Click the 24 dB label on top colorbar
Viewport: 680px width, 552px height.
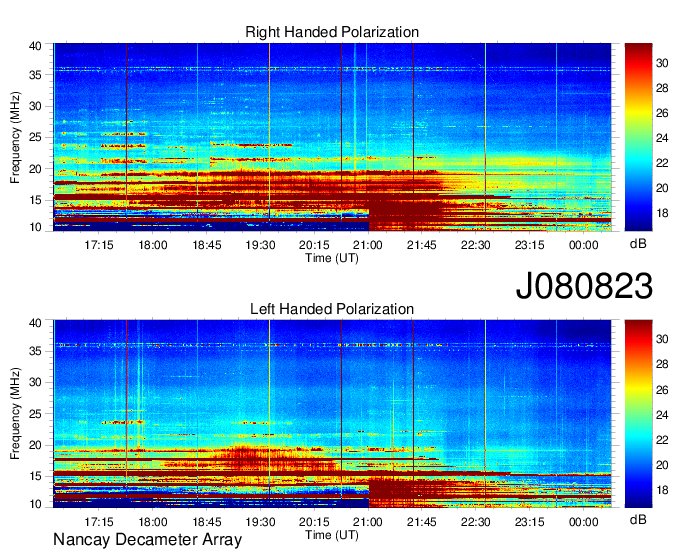pyautogui.click(x=662, y=138)
